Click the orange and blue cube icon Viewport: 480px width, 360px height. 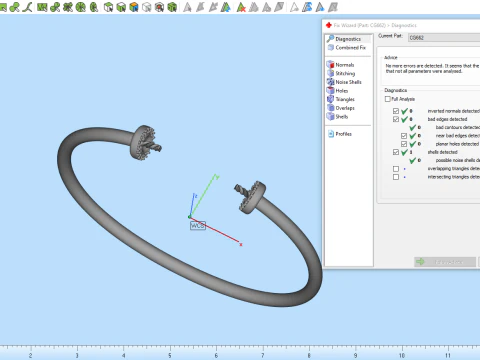tap(134, 7)
